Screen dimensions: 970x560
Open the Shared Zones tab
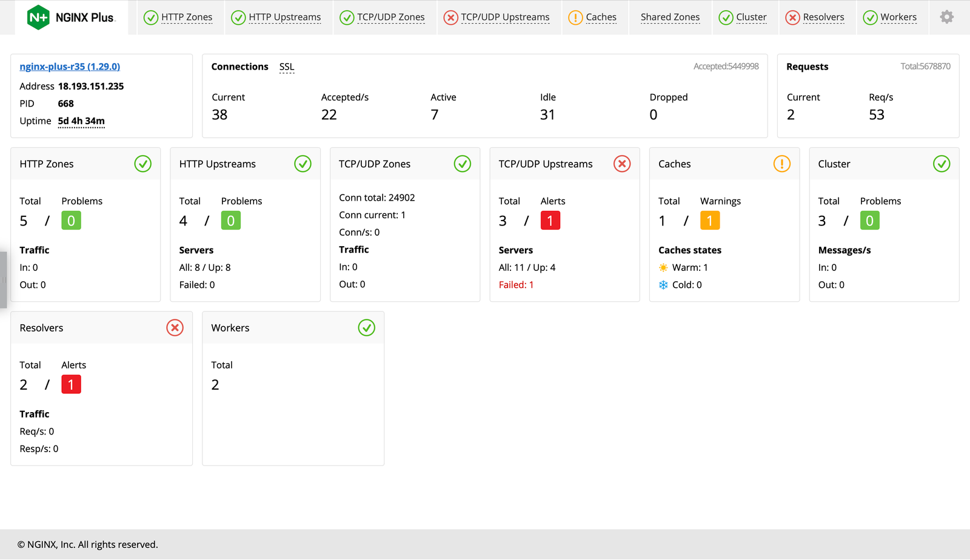point(670,17)
